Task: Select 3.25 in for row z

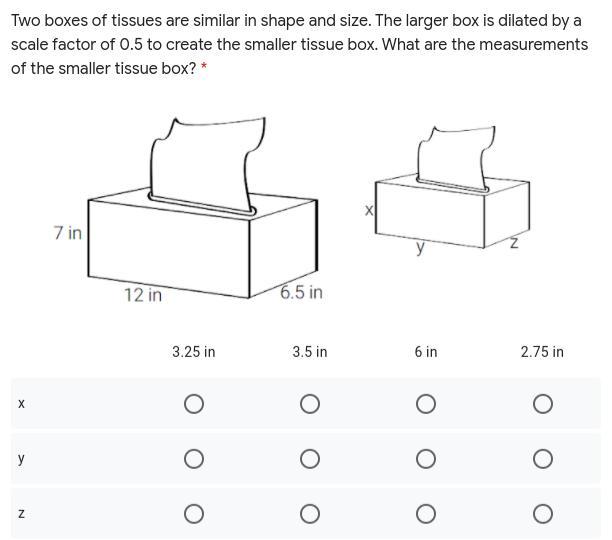Action: pyautogui.click(x=194, y=514)
